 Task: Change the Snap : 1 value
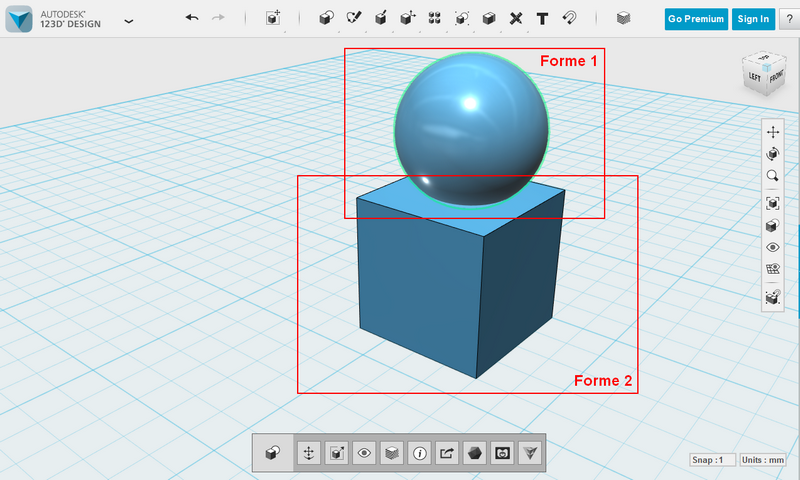pyautogui.click(x=712, y=460)
